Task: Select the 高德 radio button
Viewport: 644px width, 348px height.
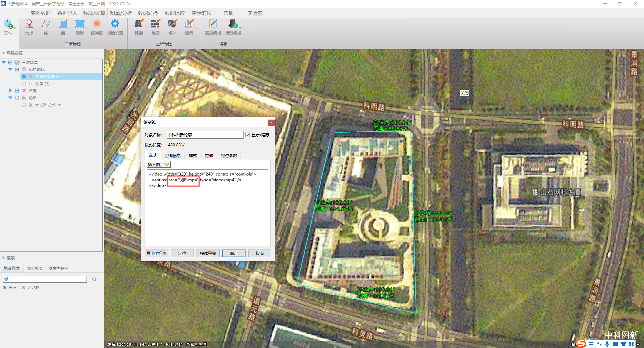Action: coord(5,287)
